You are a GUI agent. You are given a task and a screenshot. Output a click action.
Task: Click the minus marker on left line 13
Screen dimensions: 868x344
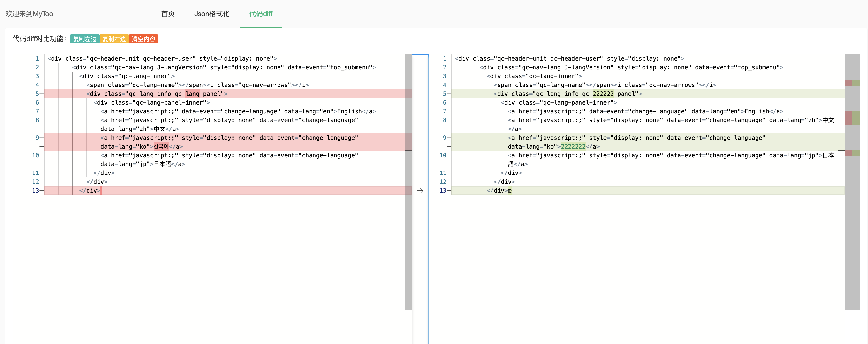click(x=42, y=191)
